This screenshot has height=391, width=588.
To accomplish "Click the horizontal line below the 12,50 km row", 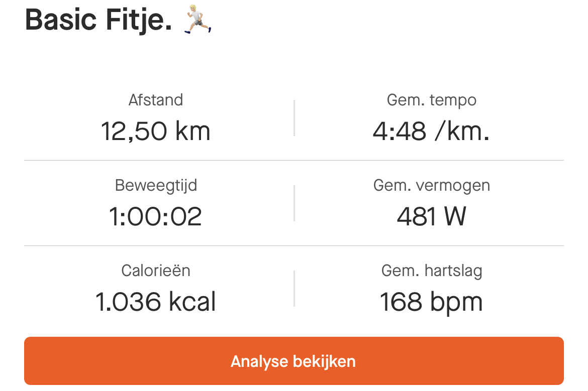I will click(x=294, y=161).
